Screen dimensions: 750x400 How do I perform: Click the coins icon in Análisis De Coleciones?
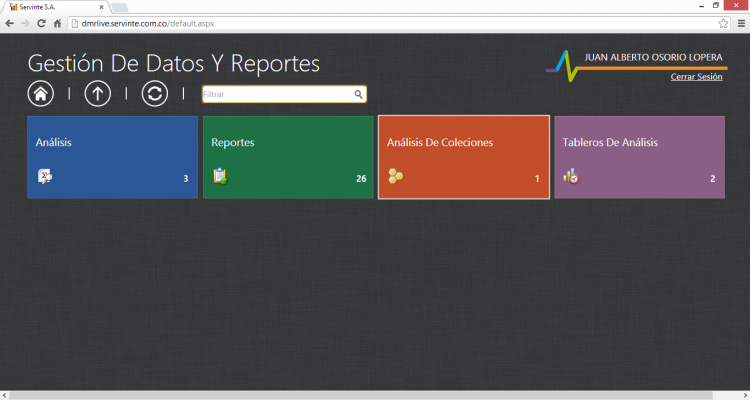coord(395,177)
